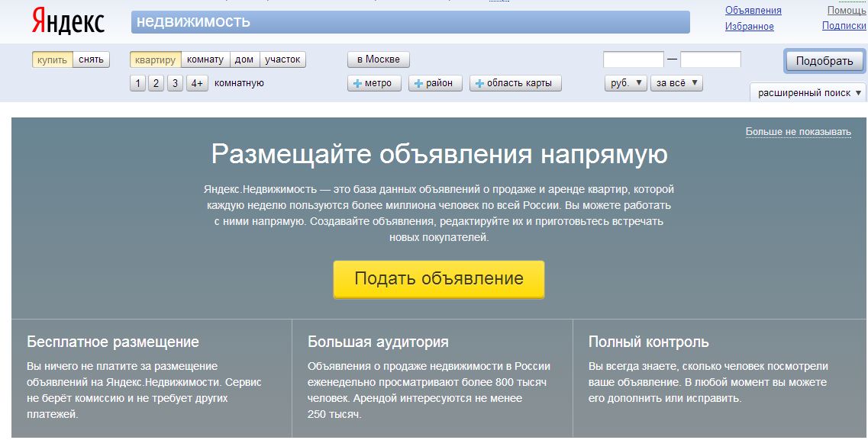Toggle 1-room filter

pyautogui.click(x=138, y=83)
